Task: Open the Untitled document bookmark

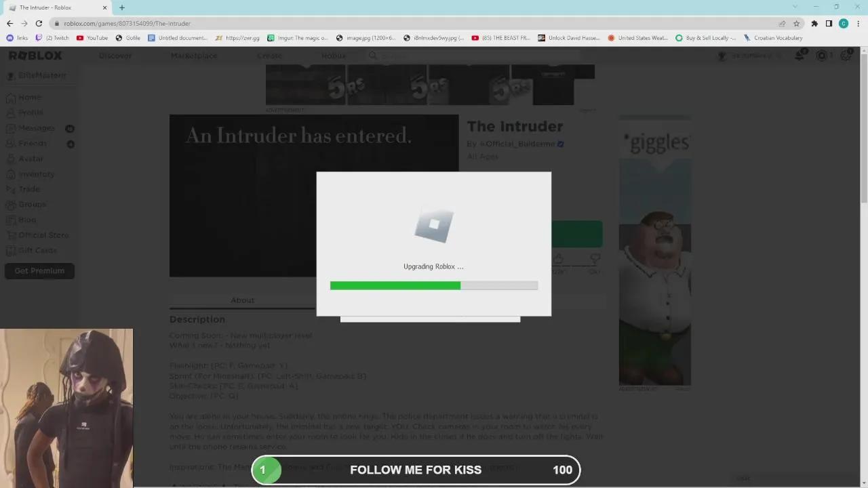Action: click(x=178, y=38)
